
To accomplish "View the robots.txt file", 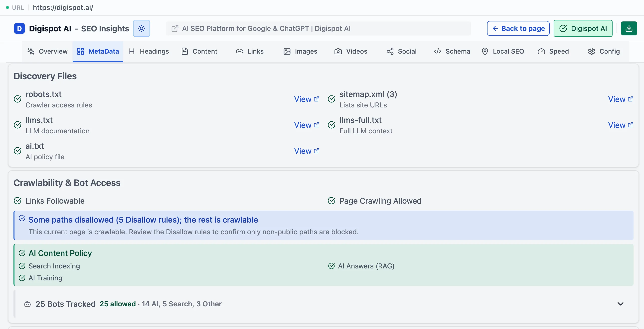I will 307,99.
